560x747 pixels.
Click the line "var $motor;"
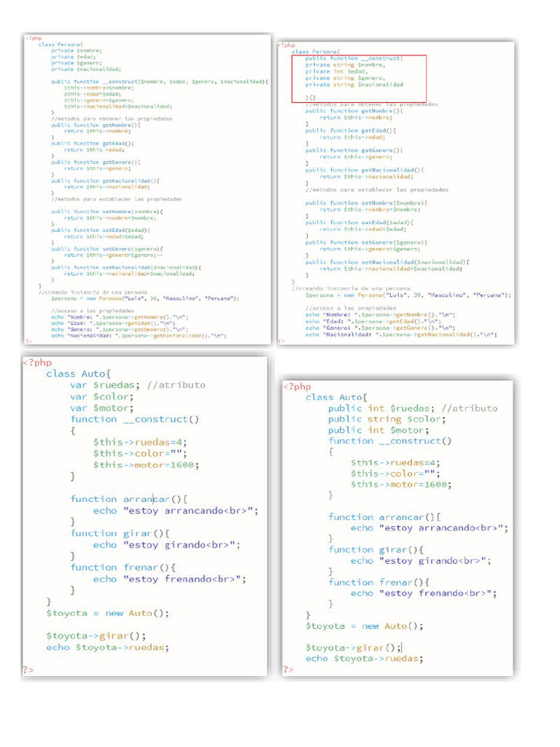pyautogui.click(x=102, y=408)
